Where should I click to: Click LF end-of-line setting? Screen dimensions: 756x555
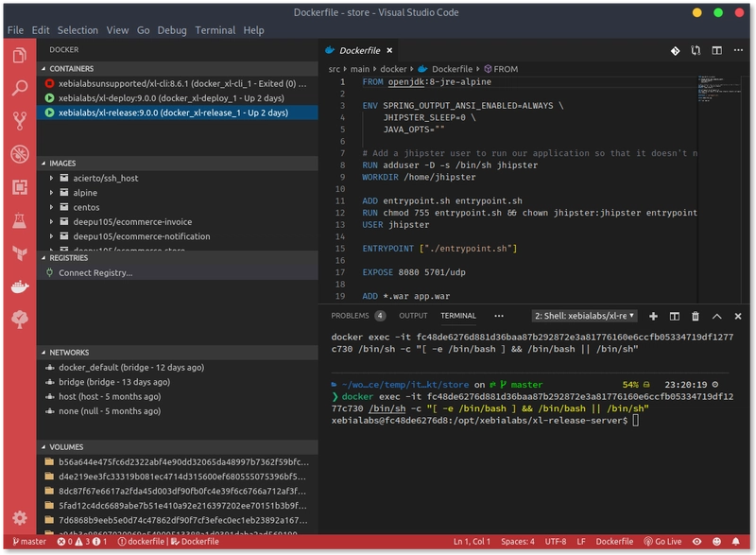[581, 542]
